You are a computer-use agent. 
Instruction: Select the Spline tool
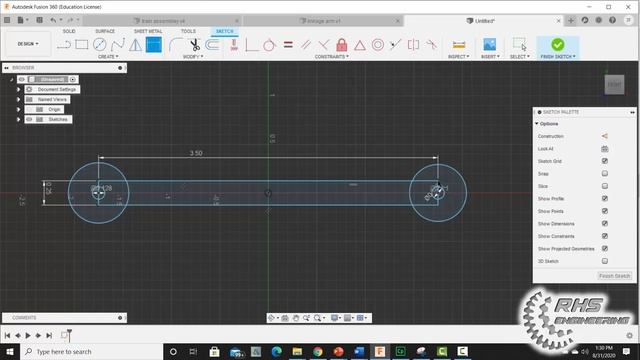click(x=118, y=44)
